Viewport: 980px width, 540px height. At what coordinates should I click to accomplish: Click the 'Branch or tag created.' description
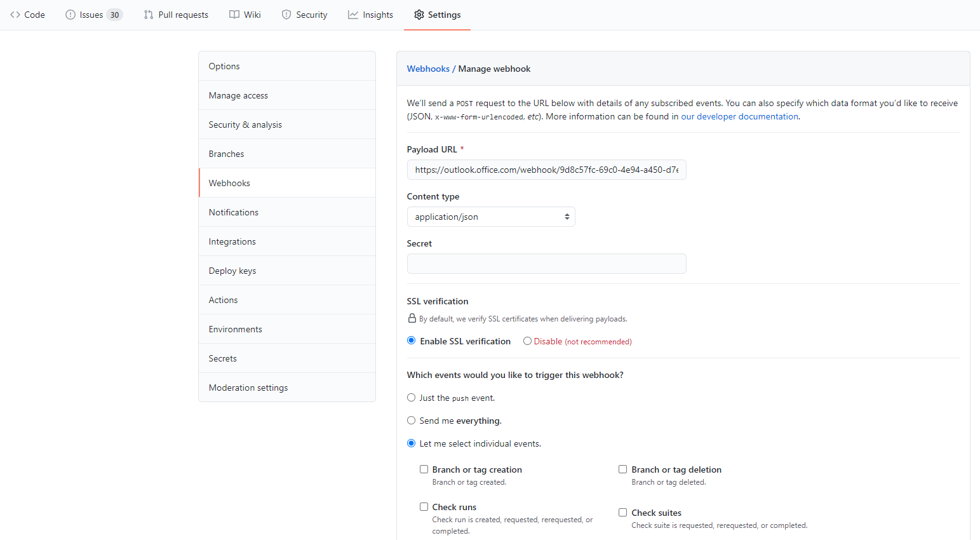469,482
